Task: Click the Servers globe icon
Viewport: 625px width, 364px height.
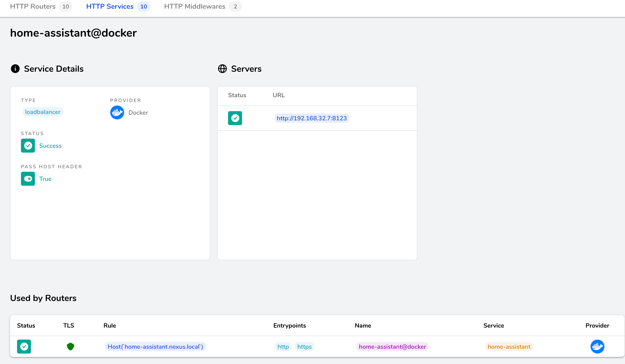Action: (222, 69)
